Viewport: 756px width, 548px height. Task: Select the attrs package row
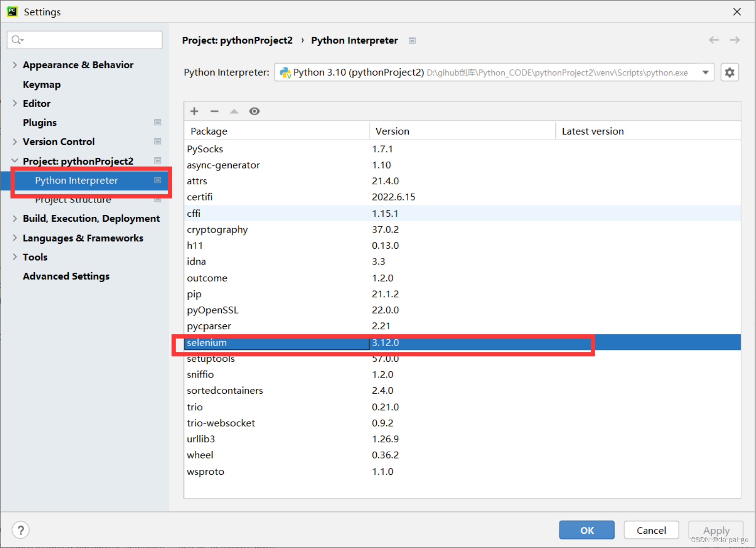(x=462, y=181)
